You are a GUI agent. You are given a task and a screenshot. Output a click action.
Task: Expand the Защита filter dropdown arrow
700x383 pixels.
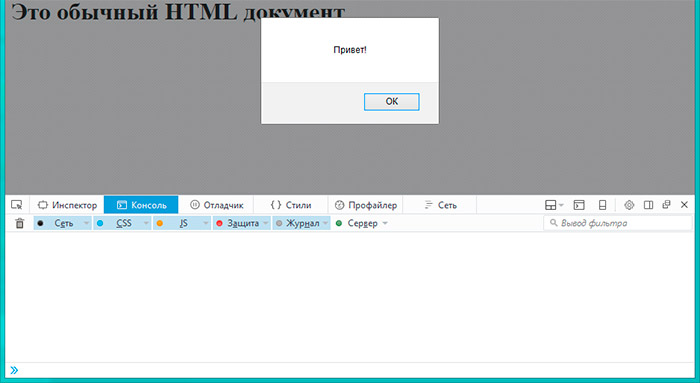(x=266, y=223)
